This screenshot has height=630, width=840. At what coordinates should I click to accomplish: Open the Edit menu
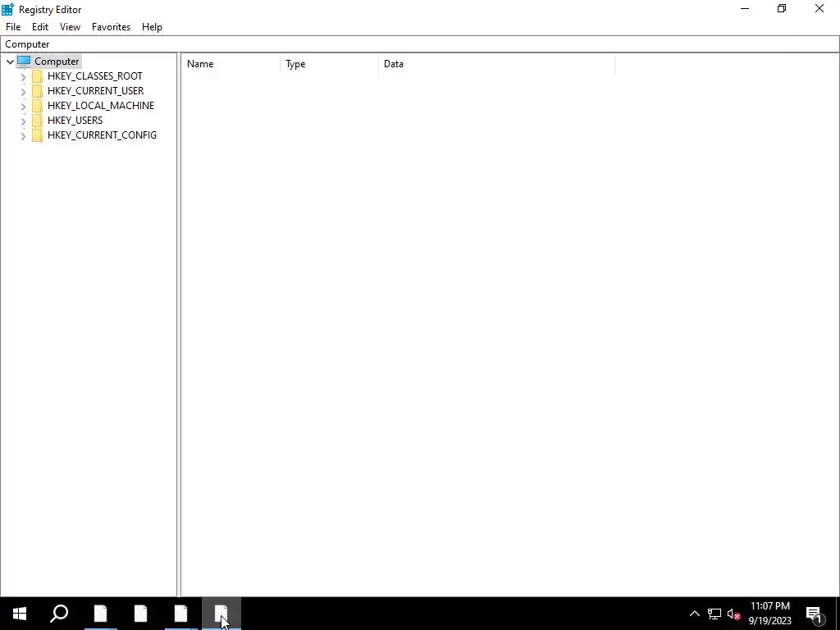[40, 27]
